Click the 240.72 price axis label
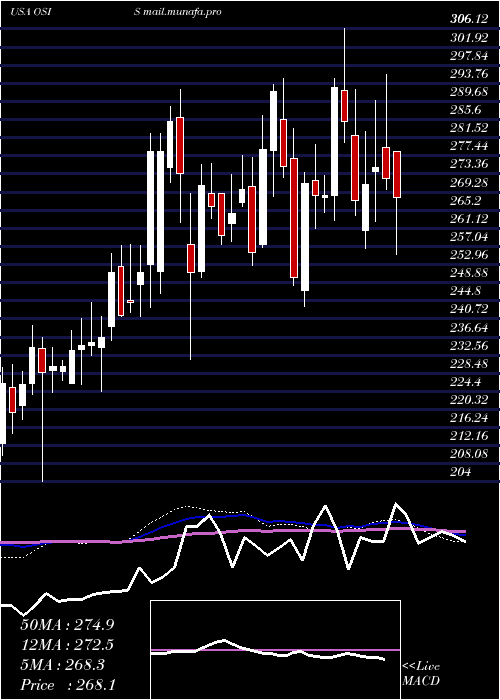500x700 pixels. coord(469,309)
